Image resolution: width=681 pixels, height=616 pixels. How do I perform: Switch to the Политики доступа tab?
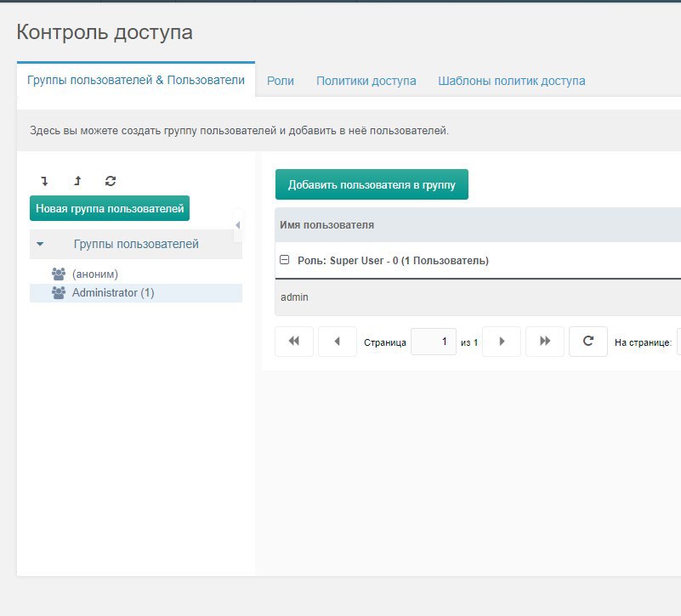click(366, 81)
